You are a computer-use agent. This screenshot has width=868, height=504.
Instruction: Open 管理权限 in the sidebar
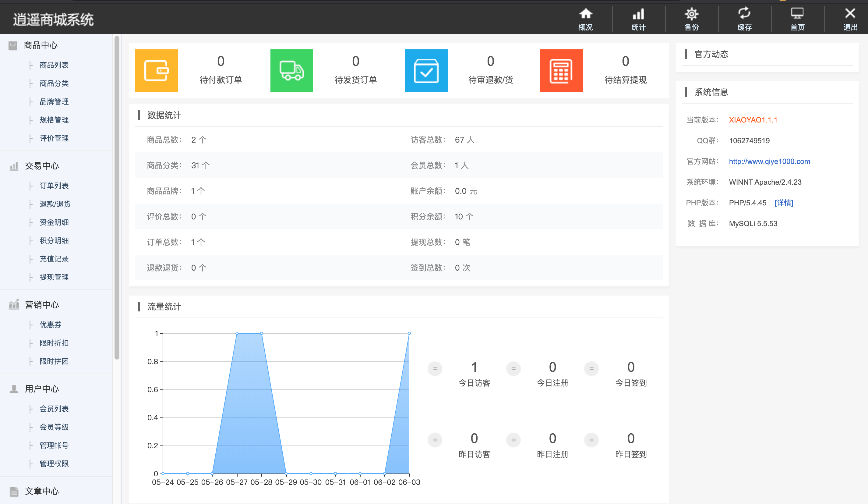[x=54, y=464]
